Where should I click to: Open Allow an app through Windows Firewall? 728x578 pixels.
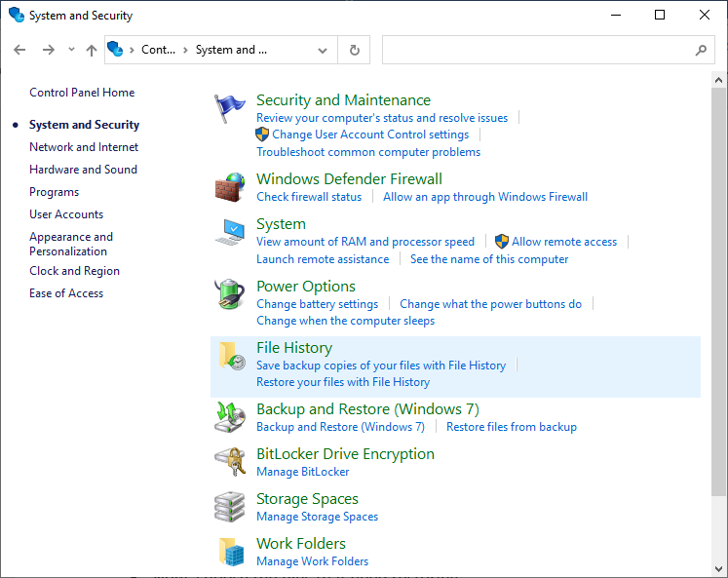[485, 197]
